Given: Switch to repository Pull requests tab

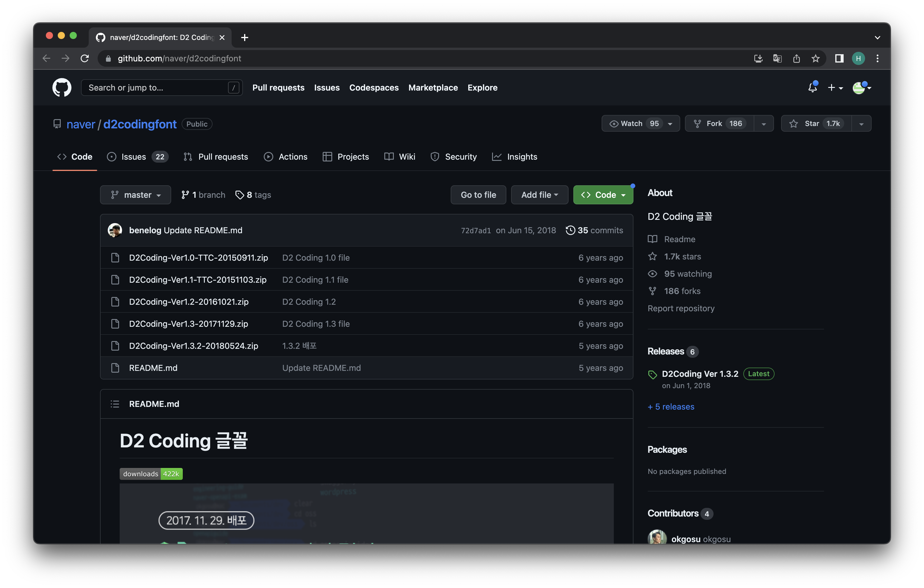Looking at the screenshot, I should coord(216,157).
